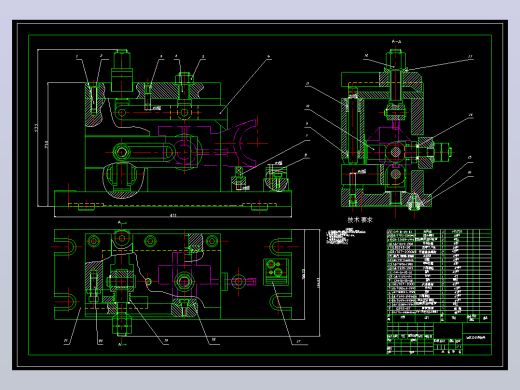This screenshot has height=390, width=520.
Task: Select the nameplate with four circles in top view
Action: tap(276, 272)
